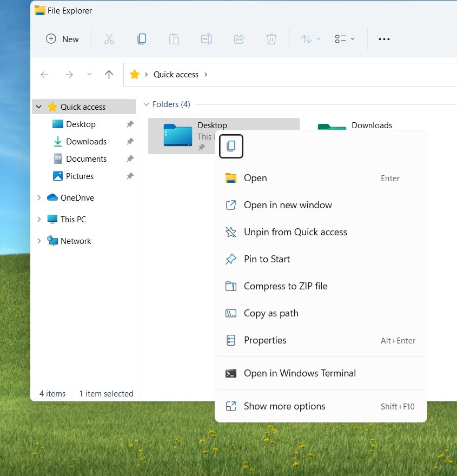
Task: Choose Properties from the context menu
Action: 321,340
